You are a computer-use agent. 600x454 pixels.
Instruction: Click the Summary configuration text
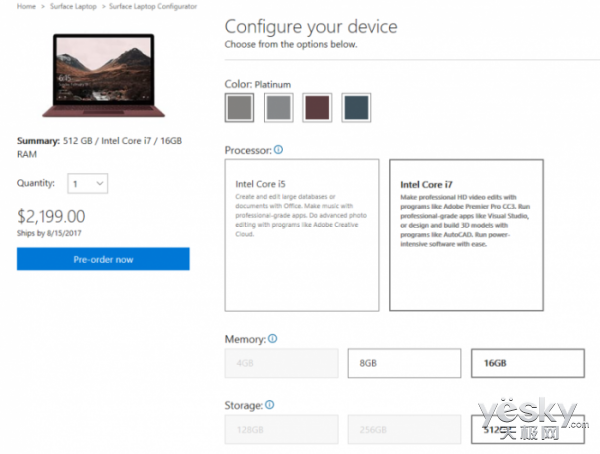tap(99, 147)
